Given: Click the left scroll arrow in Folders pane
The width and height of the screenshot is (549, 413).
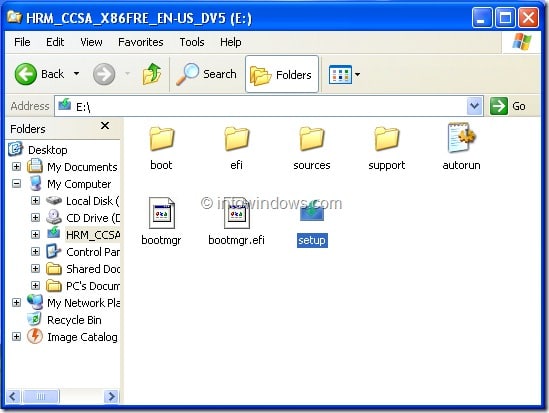Looking at the screenshot, I should (x=13, y=396).
